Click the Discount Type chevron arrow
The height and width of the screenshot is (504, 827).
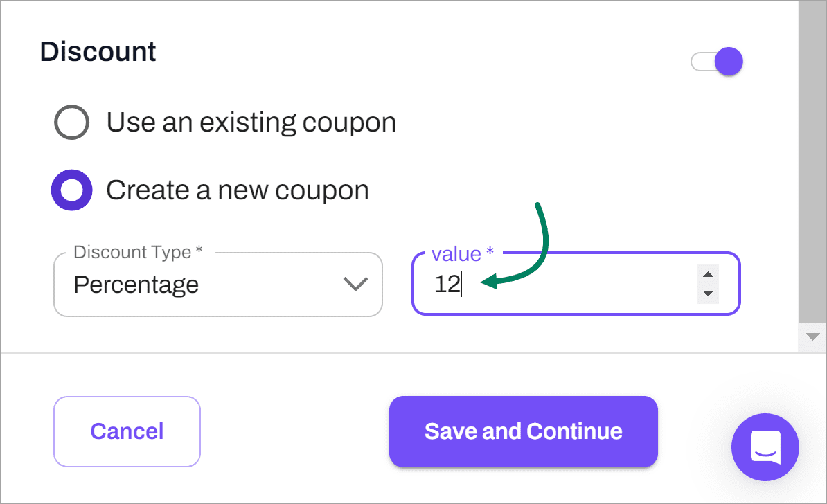coord(355,285)
